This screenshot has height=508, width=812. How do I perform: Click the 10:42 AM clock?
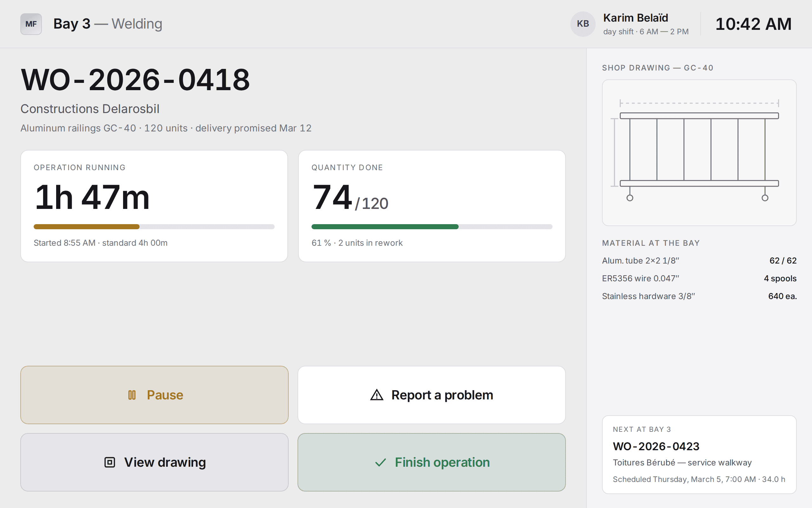(753, 24)
